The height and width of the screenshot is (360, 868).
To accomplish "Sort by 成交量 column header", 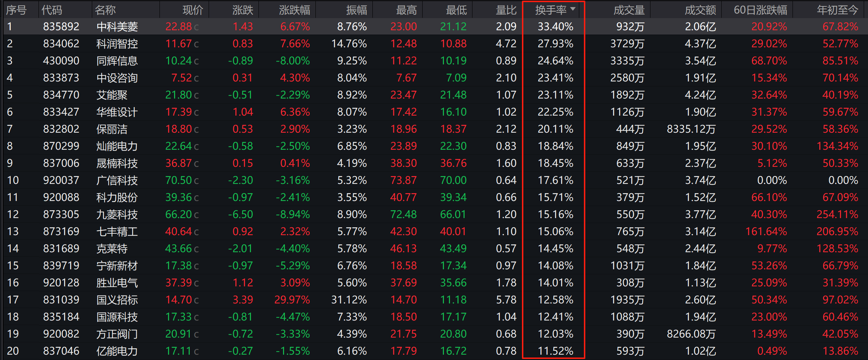I will [629, 10].
